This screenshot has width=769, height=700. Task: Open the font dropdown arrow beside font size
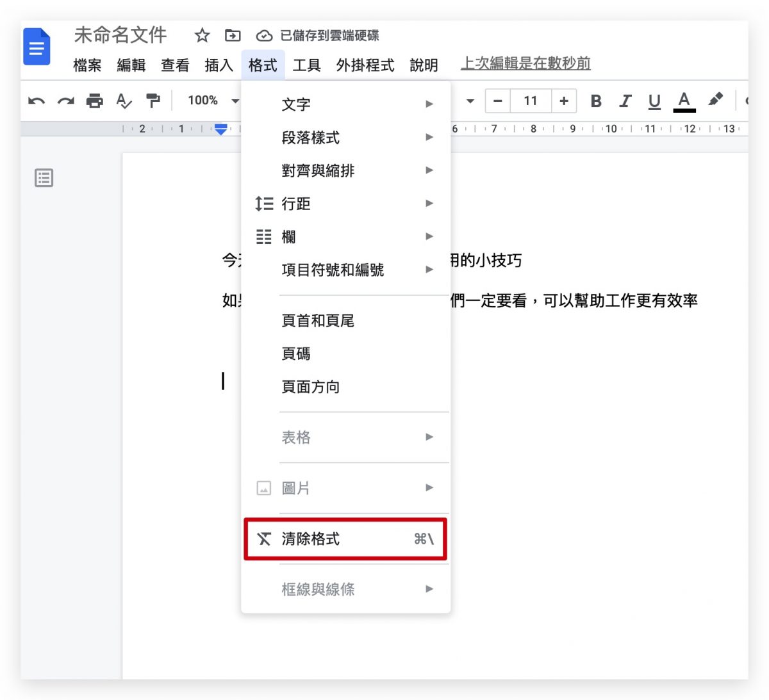pos(470,101)
